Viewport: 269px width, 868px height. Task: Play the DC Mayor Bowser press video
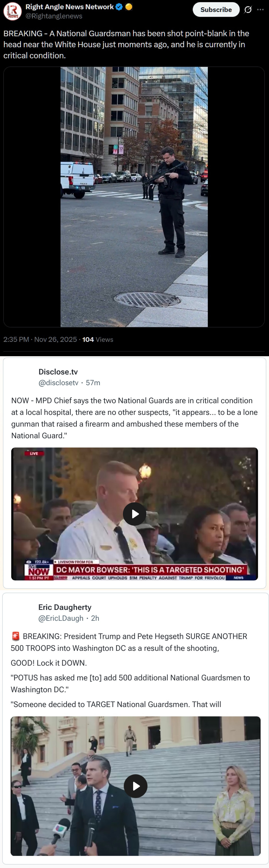[x=134, y=514]
